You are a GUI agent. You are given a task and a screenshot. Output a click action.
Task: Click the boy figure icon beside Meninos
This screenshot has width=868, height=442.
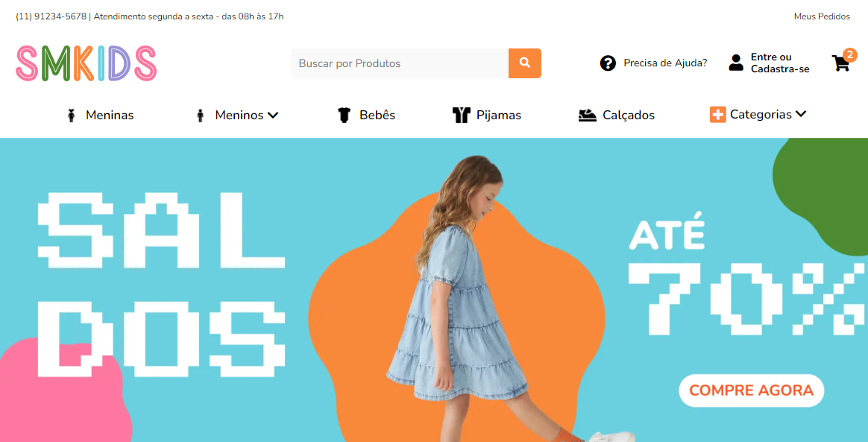(x=201, y=116)
